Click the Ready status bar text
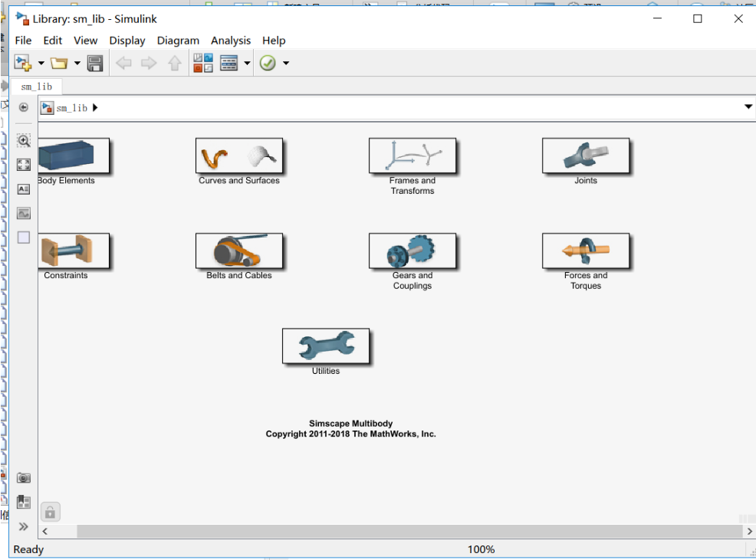The width and height of the screenshot is (756, 560). click(x=28, y=549)
